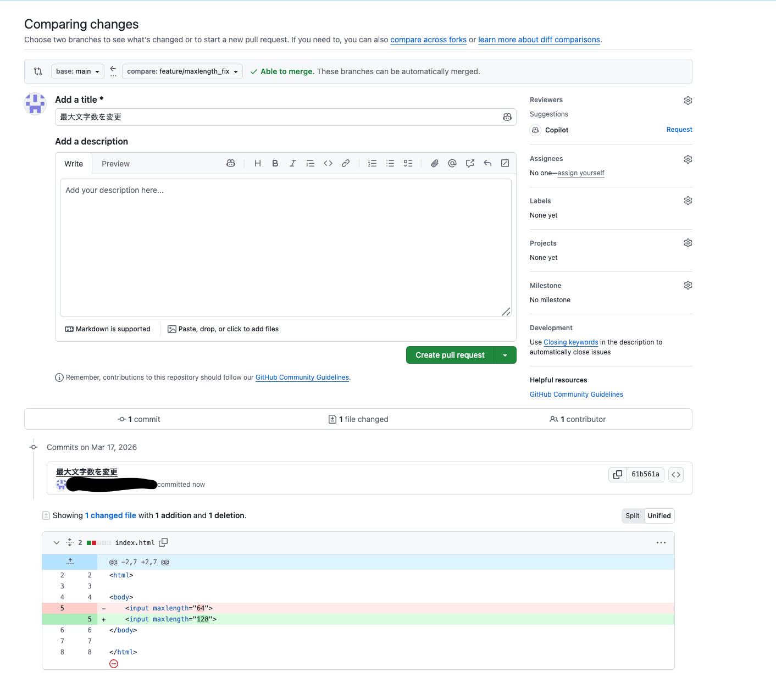Open the index.html file options menu
The height and width of the screenshot is (700, 776).
(661, 543)
